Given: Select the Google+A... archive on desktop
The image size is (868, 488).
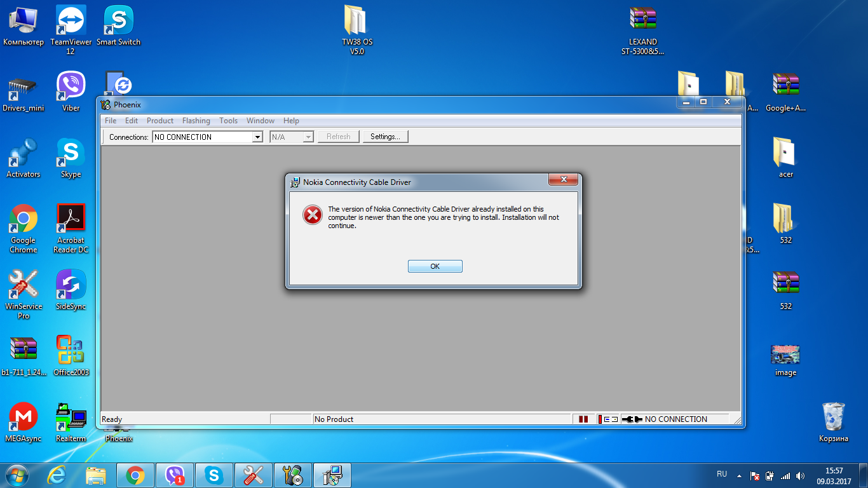Looking at the screenshot, I should click(785, 93).
